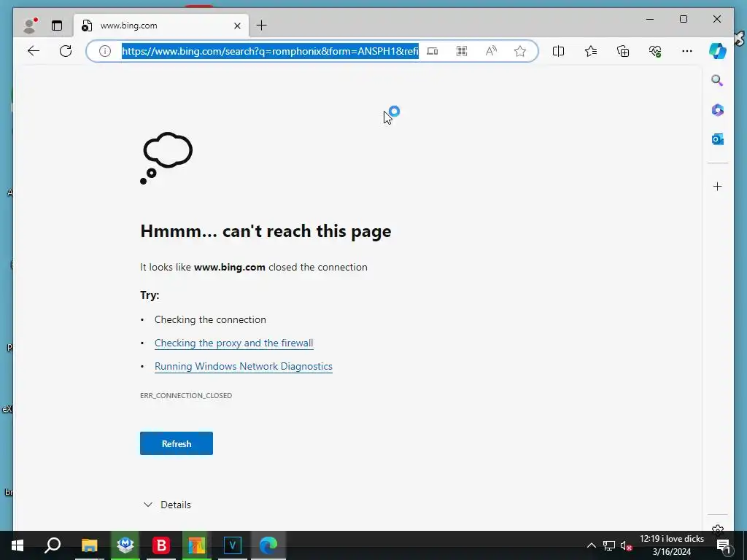
Task: Open the Edge profile icon
Action: 30,26
